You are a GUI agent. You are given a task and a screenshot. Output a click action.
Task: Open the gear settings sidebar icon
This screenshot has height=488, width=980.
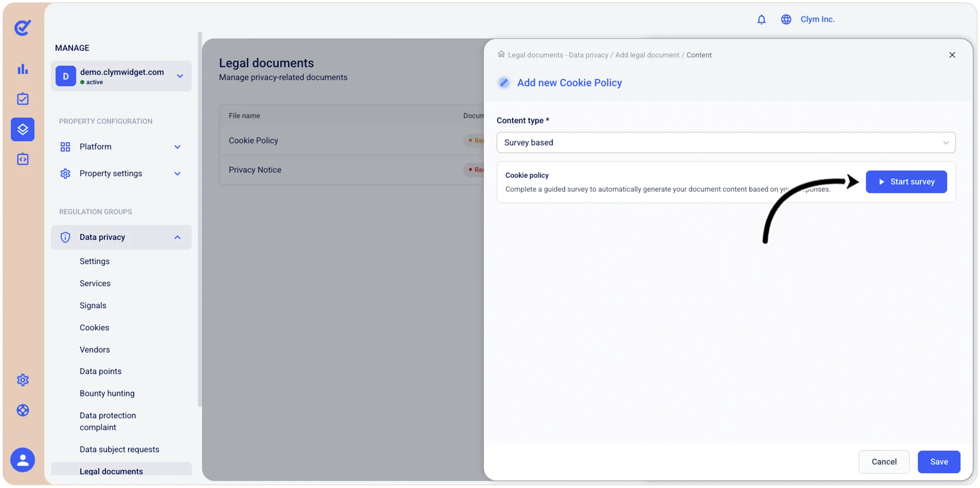[x=22, y=380]
